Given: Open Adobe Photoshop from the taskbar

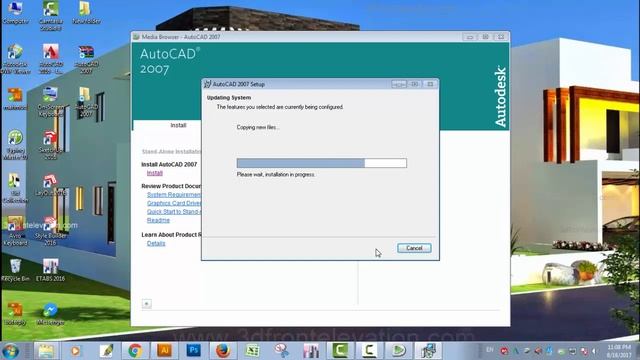Looking at the screenshot, I should [193, 351].
